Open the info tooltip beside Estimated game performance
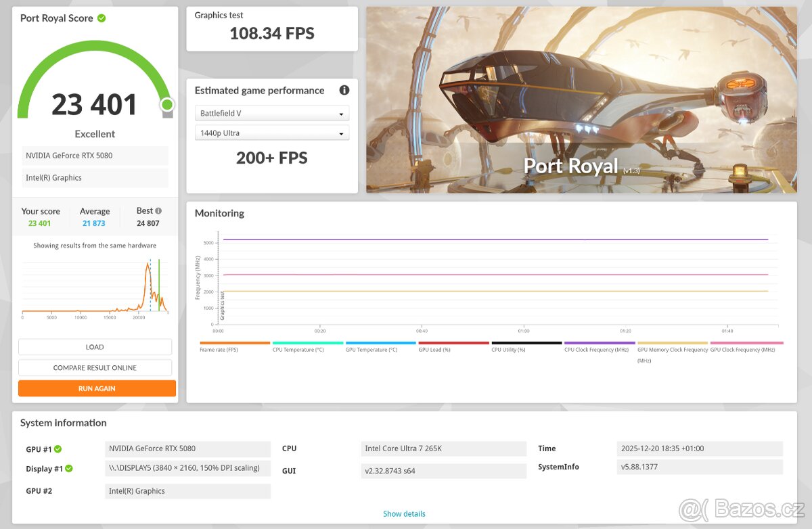The width and height of the screenshot is (812, 529). (344, 90)
